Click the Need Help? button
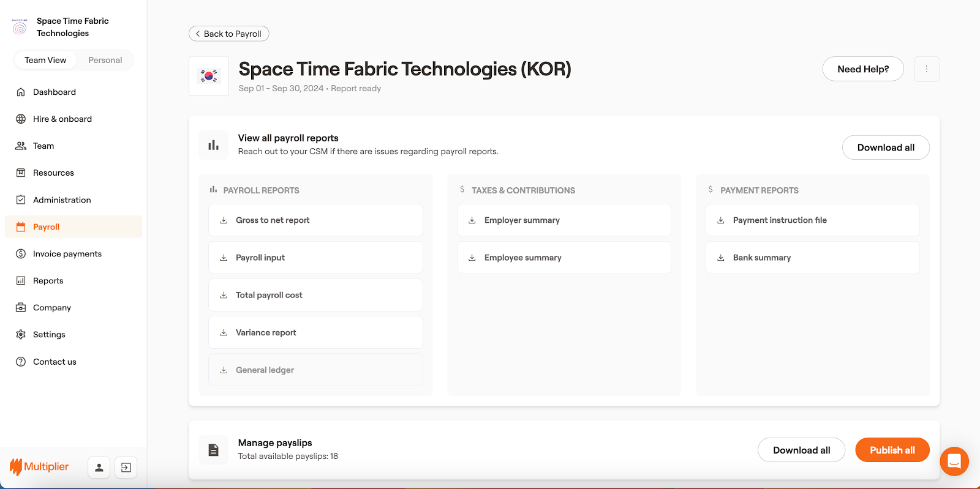Viewport: 980px width, 489px height. pyautogui.click(x=863, y=69)
